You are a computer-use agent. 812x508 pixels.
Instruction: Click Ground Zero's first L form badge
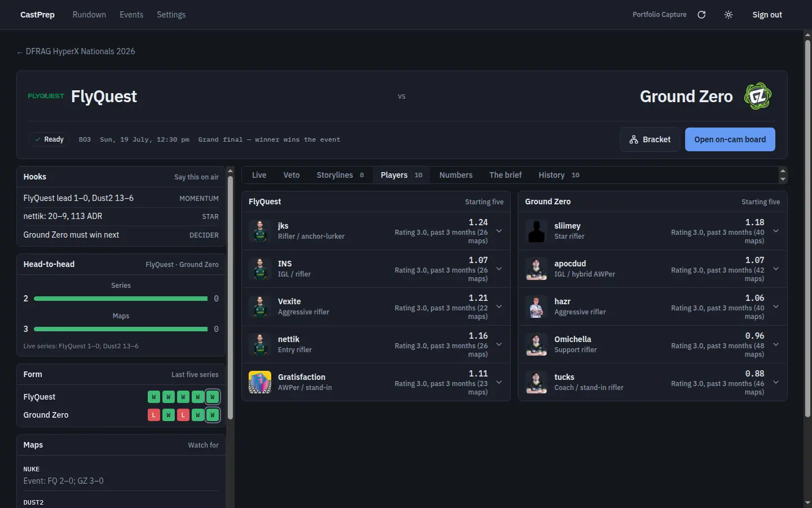(x=154, y=415)
